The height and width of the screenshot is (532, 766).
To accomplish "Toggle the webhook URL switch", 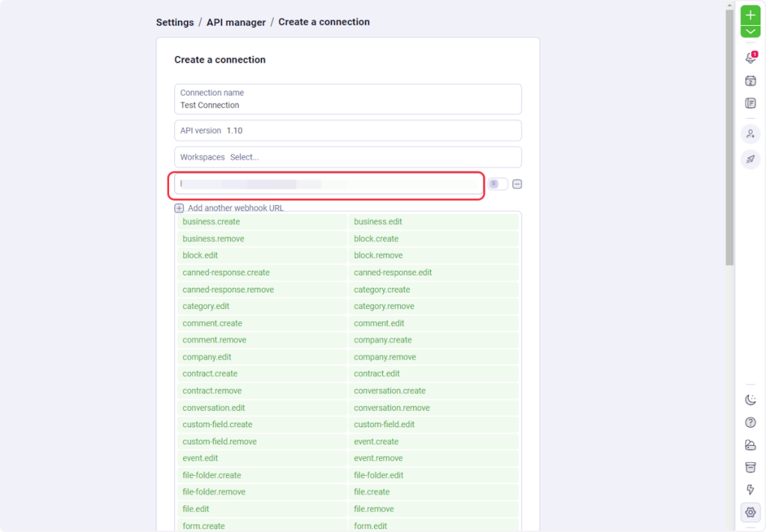I will [497, 184].
